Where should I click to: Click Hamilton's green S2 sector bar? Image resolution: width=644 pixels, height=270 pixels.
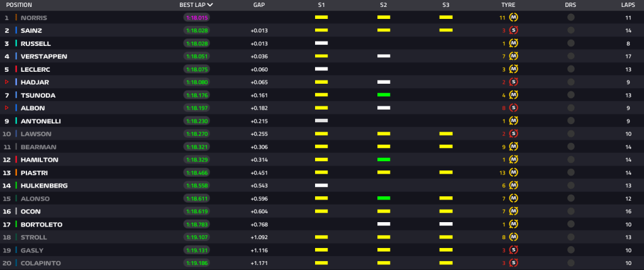click(384, 159)
